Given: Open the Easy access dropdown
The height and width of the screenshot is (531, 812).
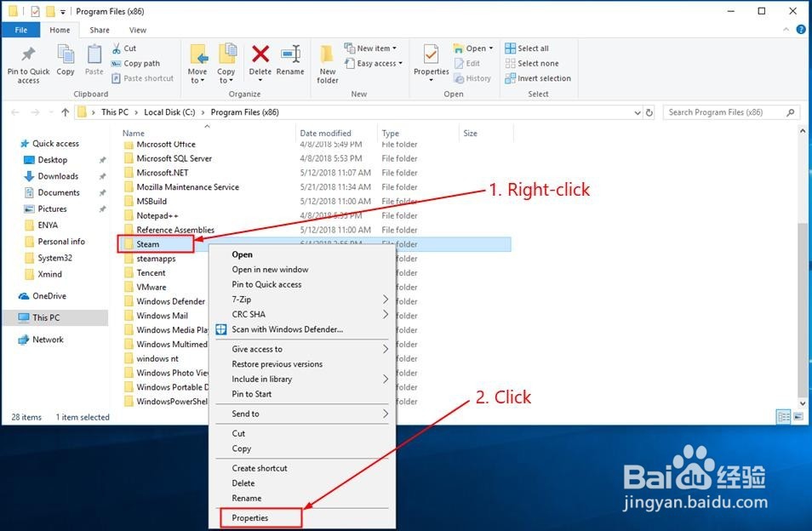Looking at the screenshot, I should 374,63.
